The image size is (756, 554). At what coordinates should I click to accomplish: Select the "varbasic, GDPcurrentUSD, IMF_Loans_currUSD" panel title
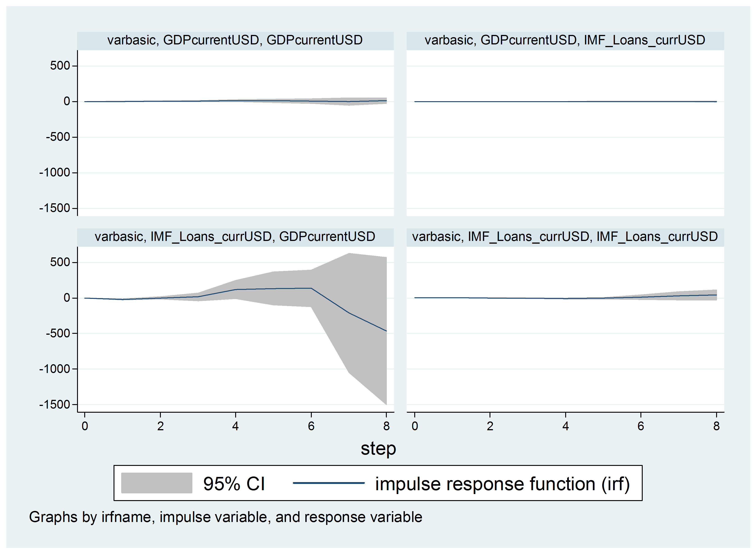point(565,40)
